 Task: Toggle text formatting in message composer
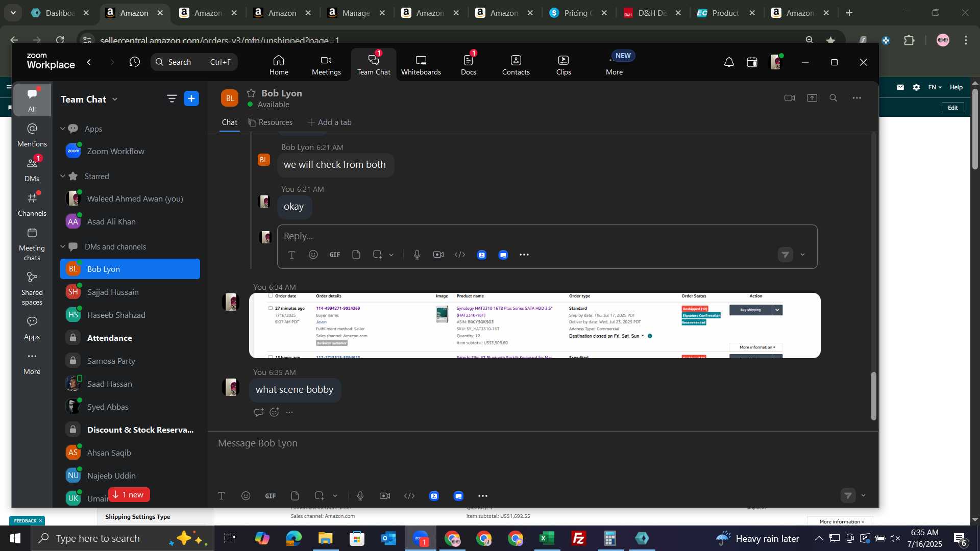pyautogui.click(x=222, y=496)
